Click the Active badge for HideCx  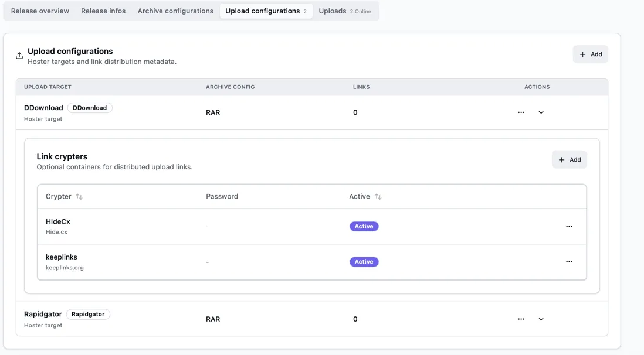click(x=364, y=227)
